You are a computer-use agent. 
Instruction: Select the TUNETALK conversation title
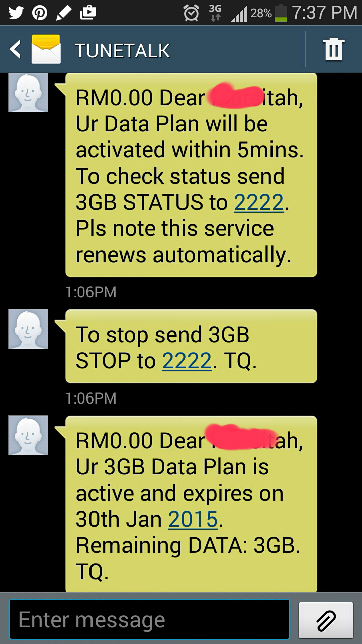point(122,50)
